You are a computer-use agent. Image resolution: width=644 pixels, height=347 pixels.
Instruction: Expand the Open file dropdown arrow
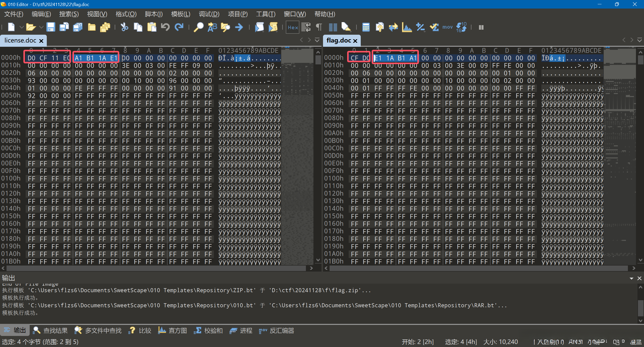point(41,27)
